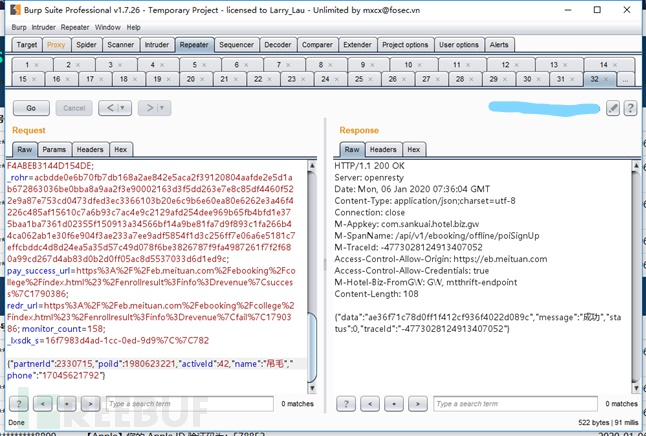Viewport: 646px width, 436px height.
Task: Open the Help menu
Action: pyautogui.click(x=133, y=28)
